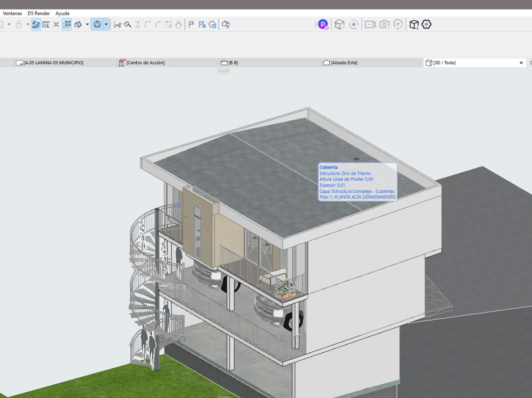Click the D5 video camera icon
The image size is (532, 398).
tap(370, 24)
